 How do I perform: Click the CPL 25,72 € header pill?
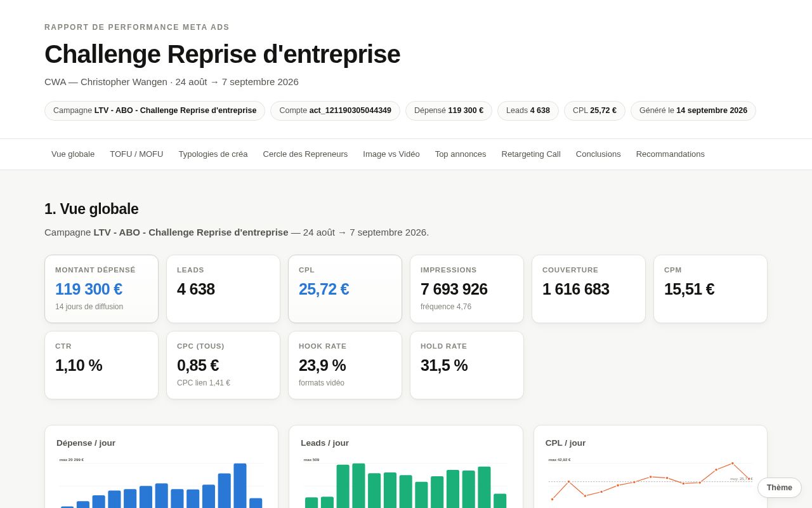click(594, 110)
